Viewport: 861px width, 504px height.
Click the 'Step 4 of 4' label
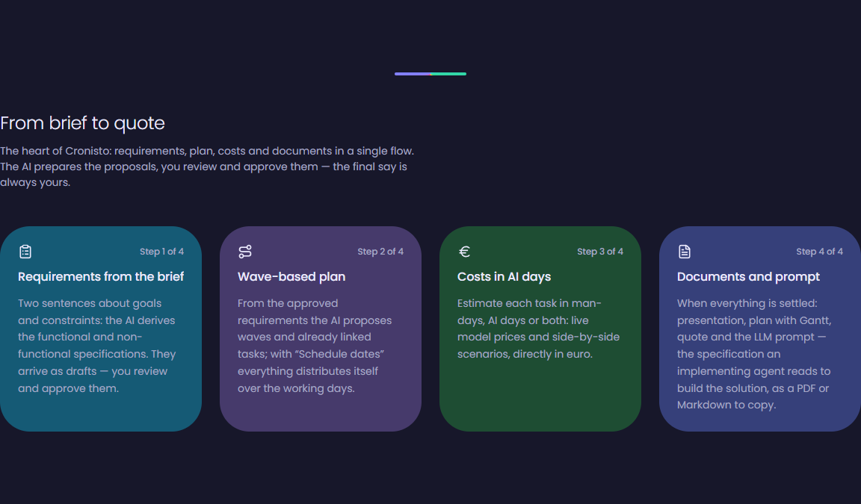click(x=820, y=251)
